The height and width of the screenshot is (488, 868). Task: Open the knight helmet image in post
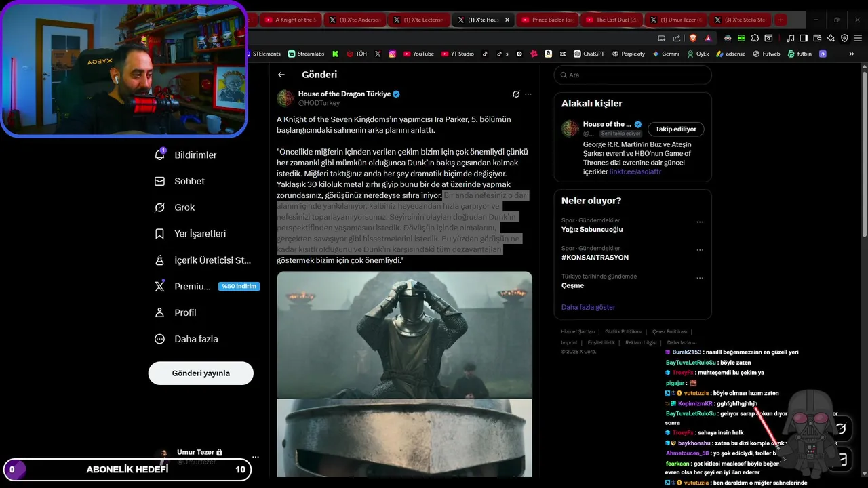pos(404,334)
